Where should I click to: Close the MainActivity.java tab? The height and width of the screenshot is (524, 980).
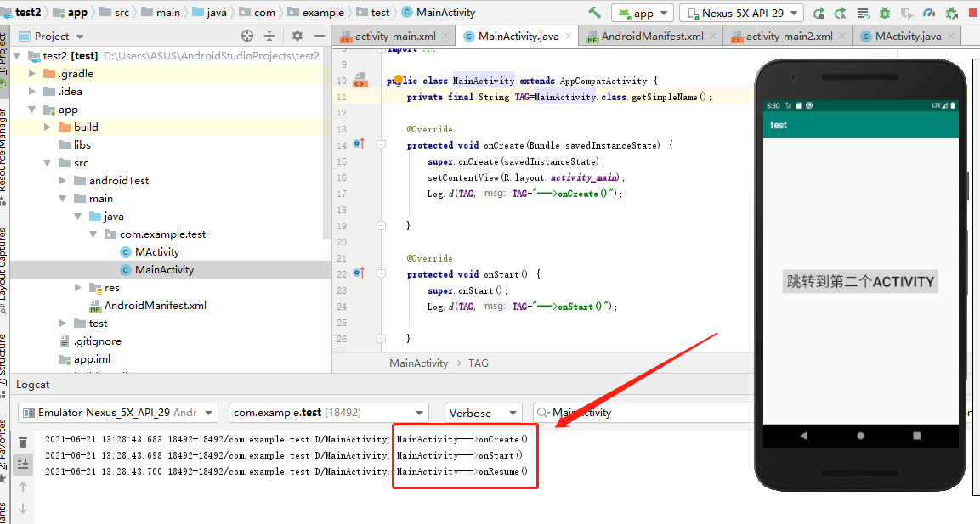568,37
